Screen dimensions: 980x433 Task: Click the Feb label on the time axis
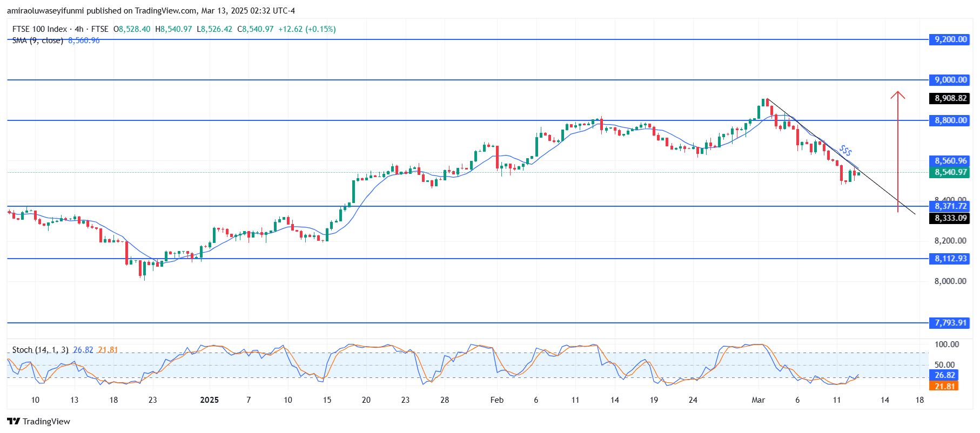pos(497,400)
